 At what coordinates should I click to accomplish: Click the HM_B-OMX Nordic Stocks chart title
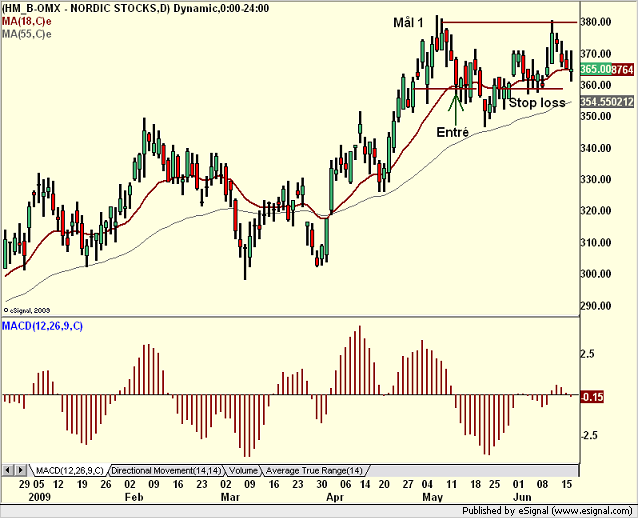click(135, 8)
